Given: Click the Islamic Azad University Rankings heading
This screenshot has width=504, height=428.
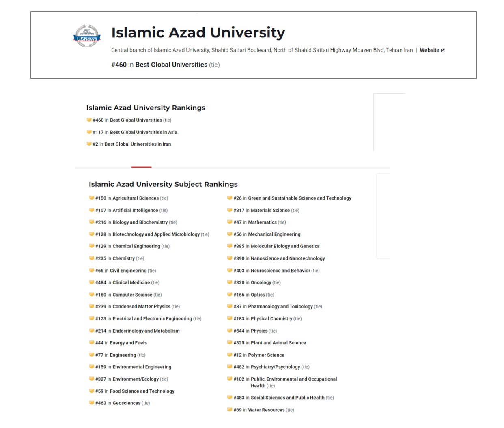Looking at the screenshot, I should tap(146, 108).
